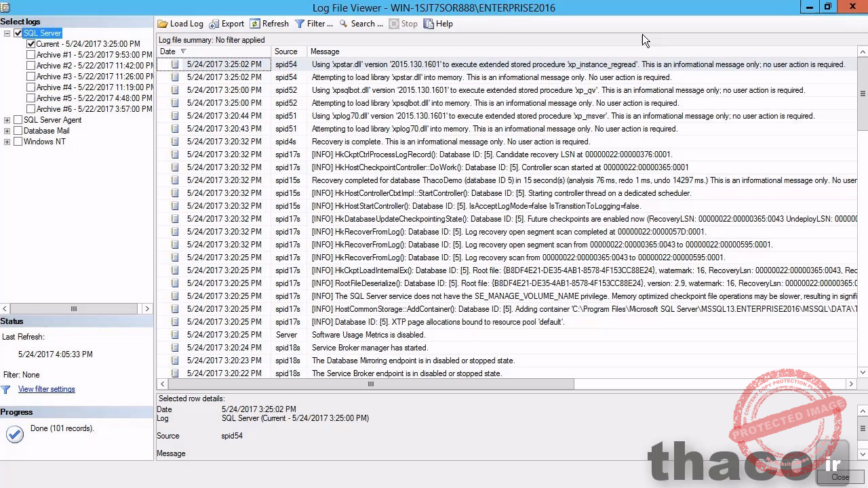Click the Load Log toolbar icon

point(163,24)
